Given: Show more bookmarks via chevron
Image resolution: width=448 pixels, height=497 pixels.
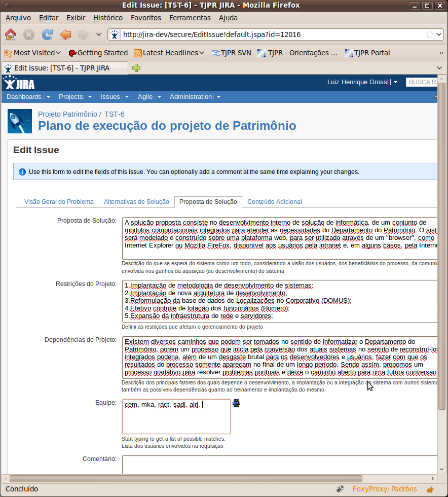Looking at the screenshot, I should tap(441, 53).
